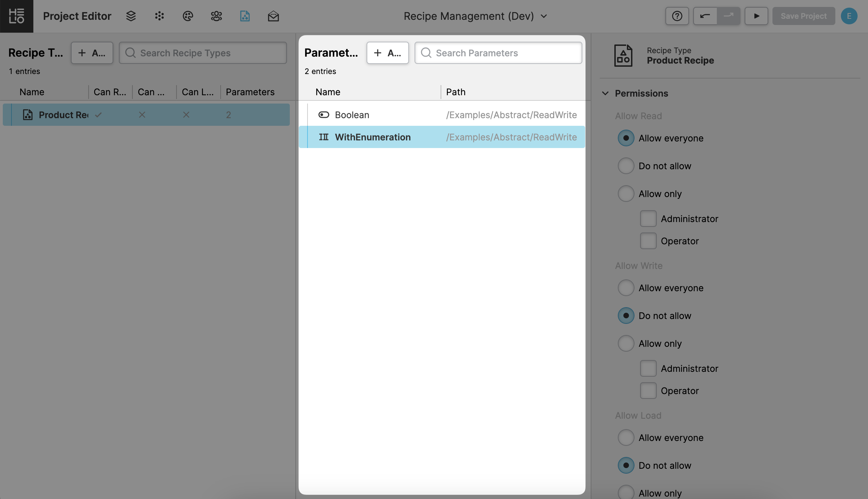Open the envelope messages icon
Image resolution: width=868 pixels, height=499 pixels.
273,16
